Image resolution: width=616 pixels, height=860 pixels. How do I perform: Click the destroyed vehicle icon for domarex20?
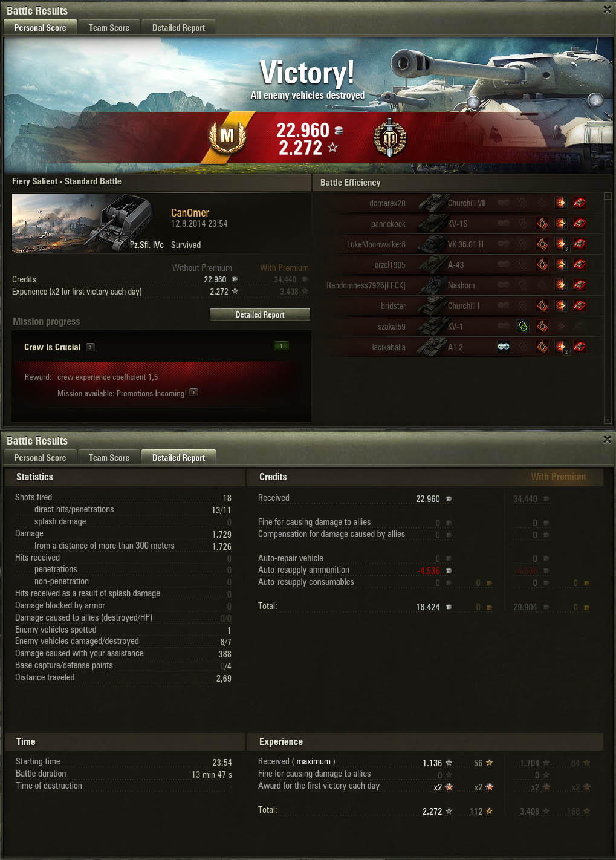pyautogui.click(x=580, y=203)
